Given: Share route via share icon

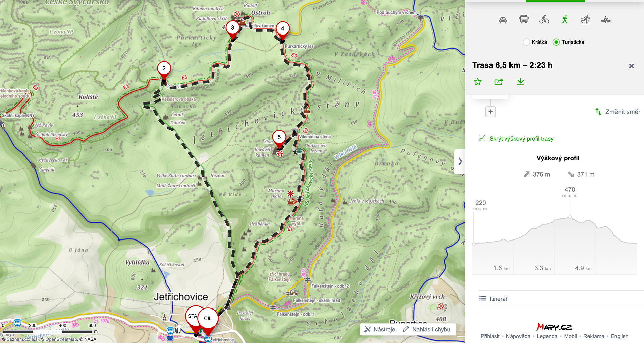Looking at the screenshot, I should 499,82.
